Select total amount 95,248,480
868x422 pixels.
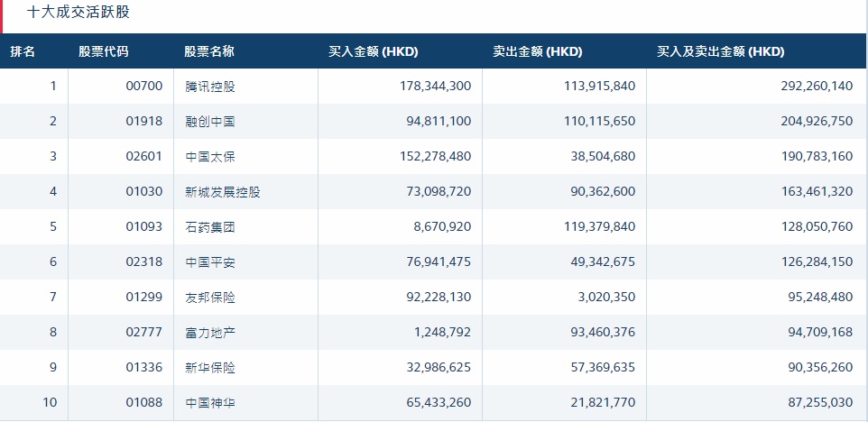click(x=821, y=297)
